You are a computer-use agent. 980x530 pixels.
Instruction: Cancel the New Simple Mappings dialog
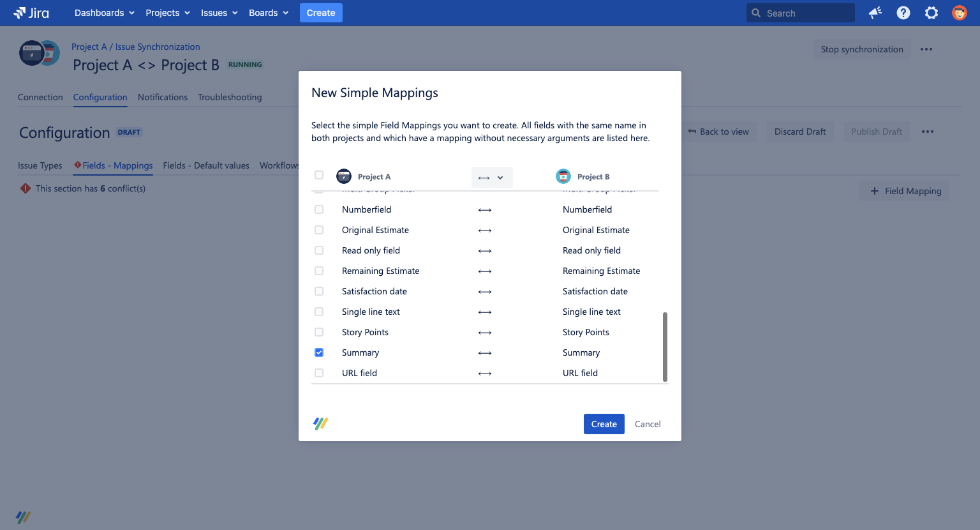click(x=647, y=424)
